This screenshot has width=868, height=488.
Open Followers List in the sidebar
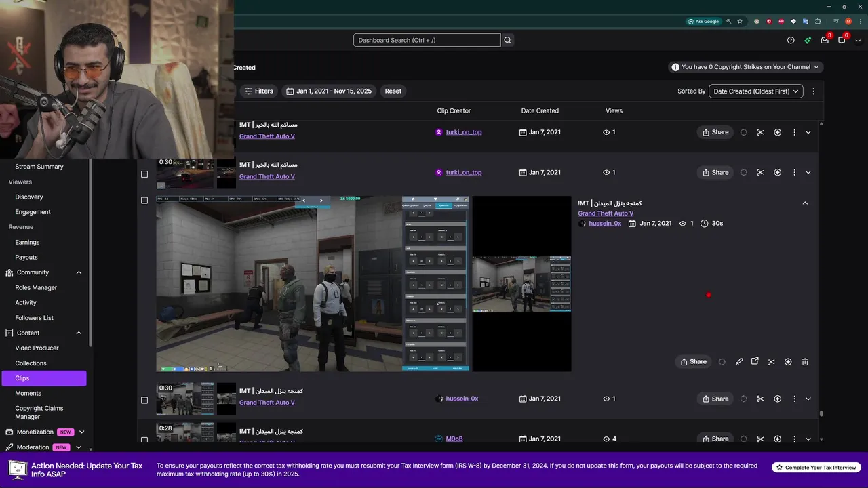[x=34, y=318]
